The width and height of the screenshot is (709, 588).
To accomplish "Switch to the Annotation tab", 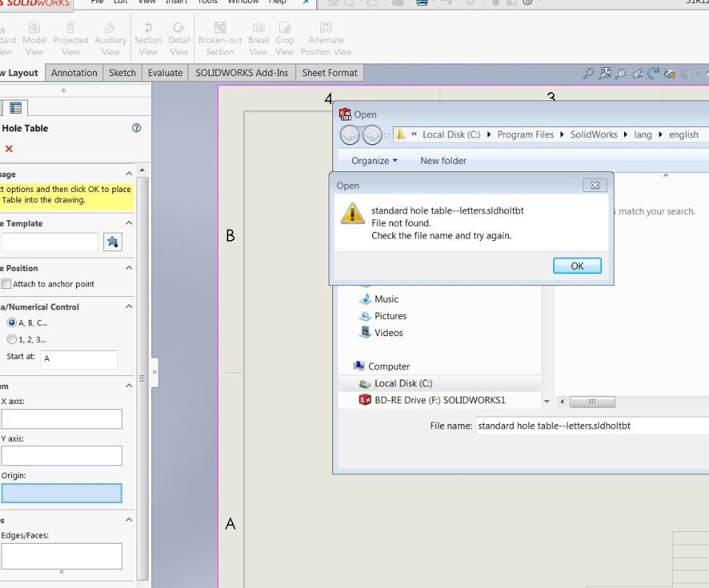I will click(74, 73).
